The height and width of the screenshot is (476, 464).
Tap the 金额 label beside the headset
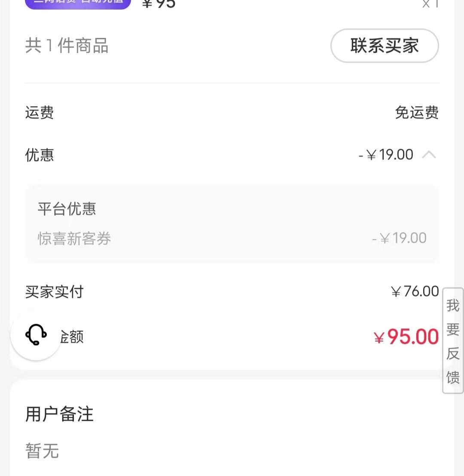click(x=71, y=338)
